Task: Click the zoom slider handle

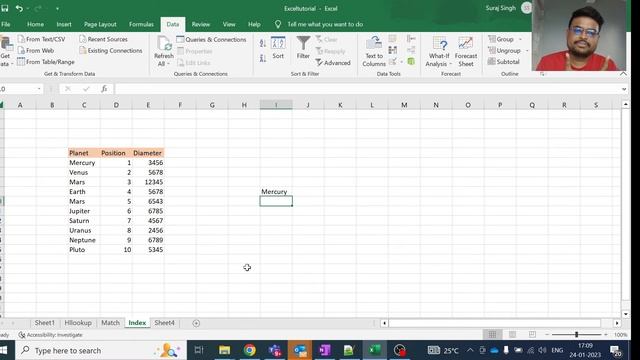Action: point(576,335)
